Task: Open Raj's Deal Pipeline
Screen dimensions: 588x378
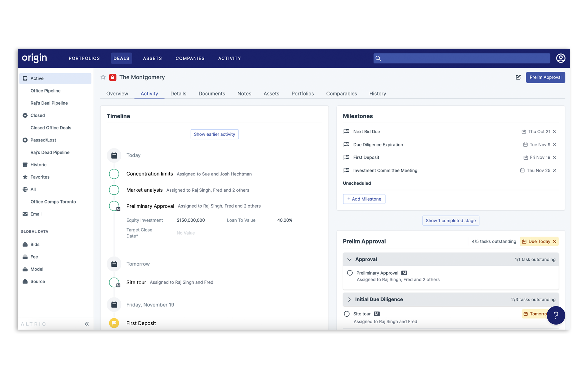Action: point(49,103)
